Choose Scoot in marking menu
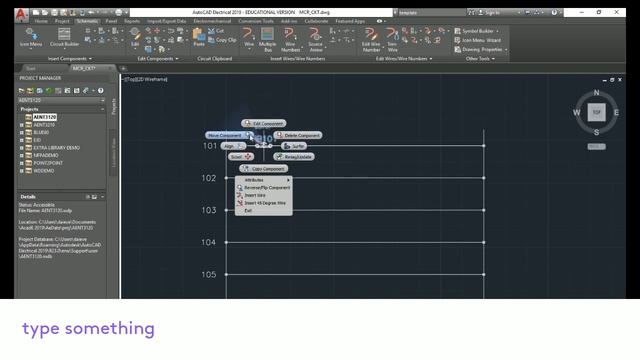 pos(241,157)
